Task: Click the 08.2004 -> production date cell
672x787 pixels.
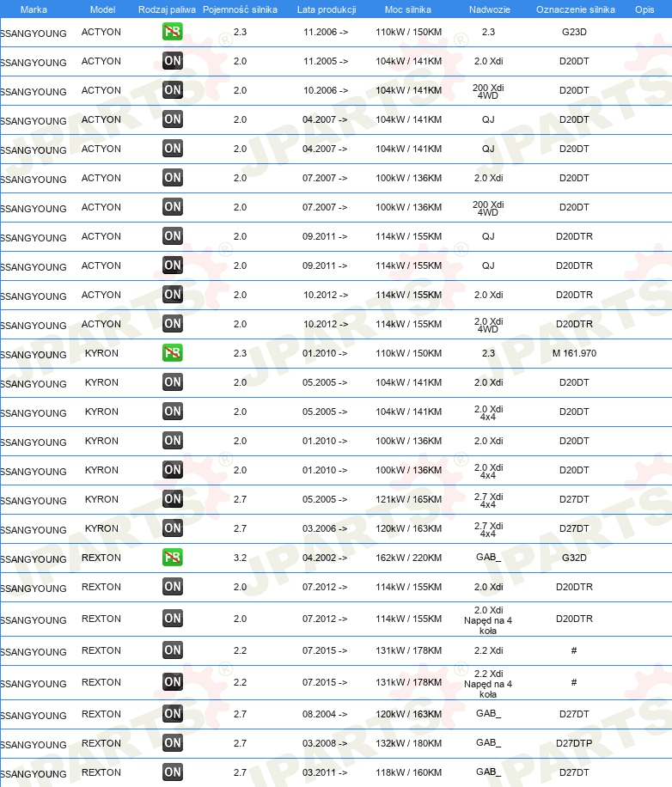Action: click(325, 714)
